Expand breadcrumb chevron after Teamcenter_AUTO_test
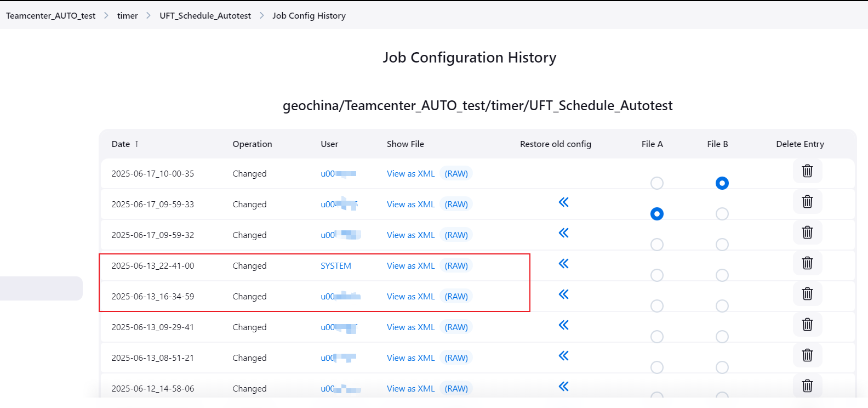 click(106, 16)
